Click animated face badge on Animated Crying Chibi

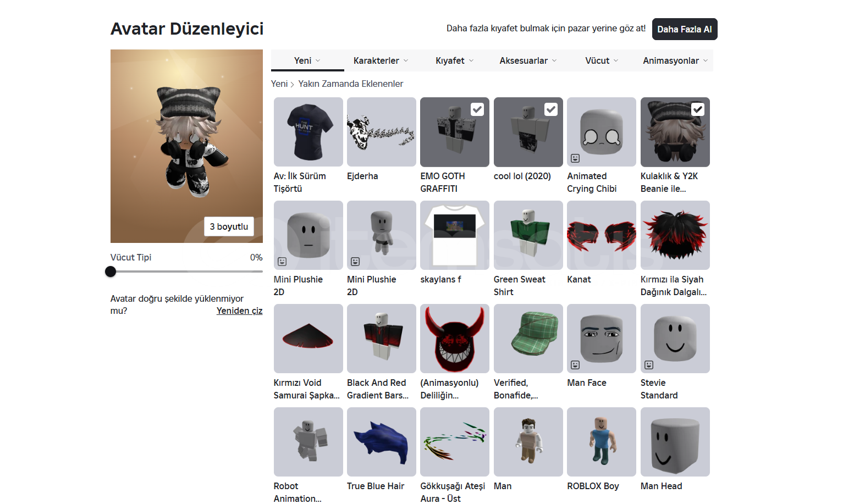(575, 158)
